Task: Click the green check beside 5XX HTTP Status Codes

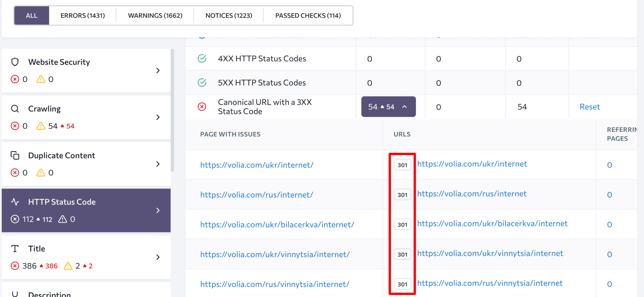Action: 202,83
